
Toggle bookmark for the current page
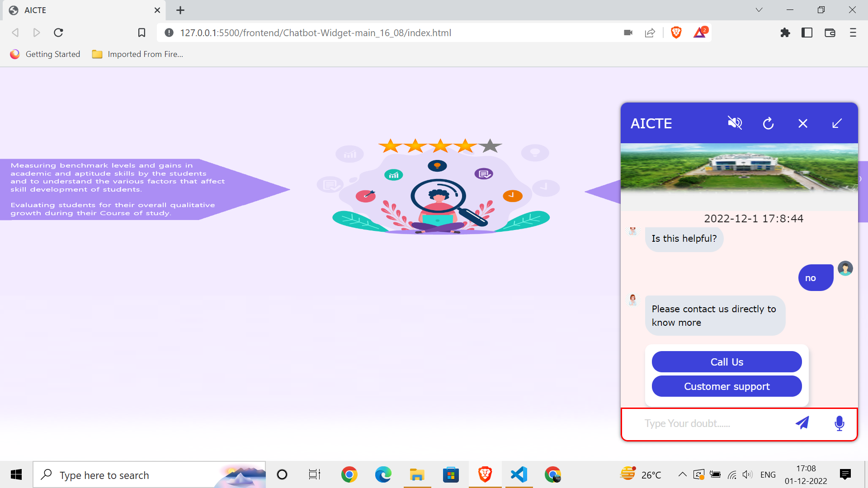[142, 32]
